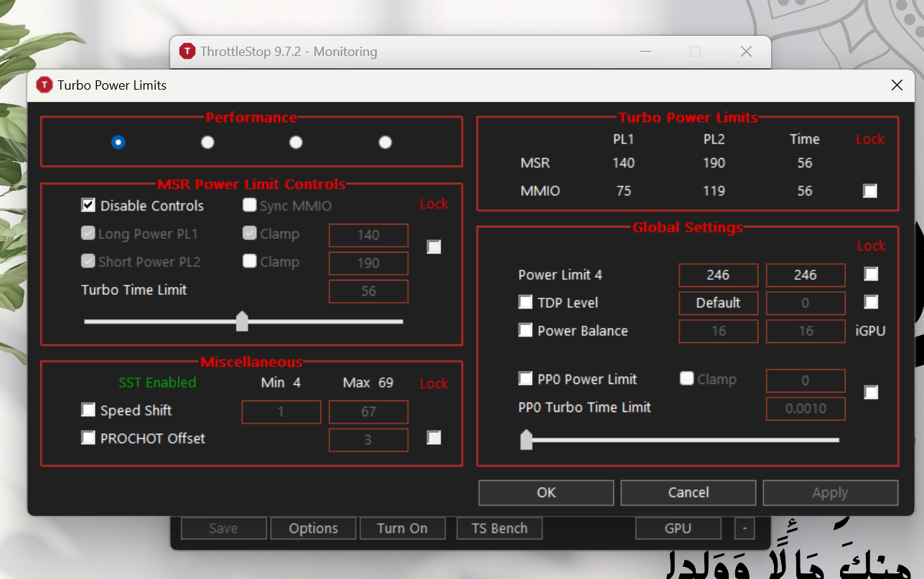Screen dimensions: 924x579
Task: Toggle the PP0 Power Limit Clamp checkbox
Action: coord(687,378)
